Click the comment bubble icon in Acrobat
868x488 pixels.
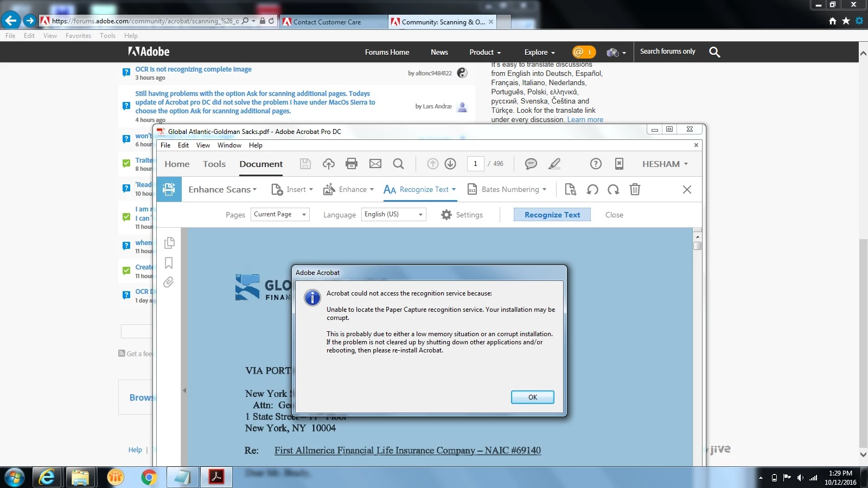pos(531,164)
